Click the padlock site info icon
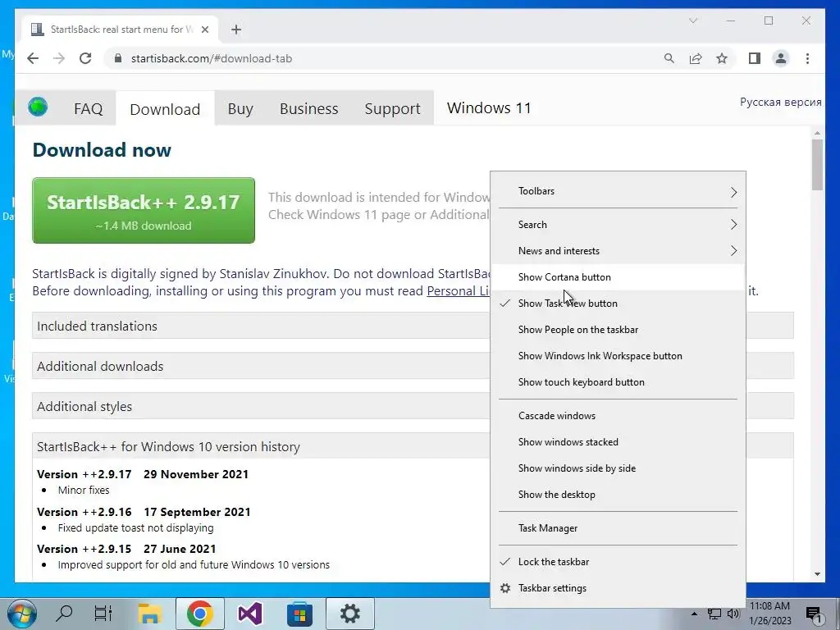Viewport: 840px width, 630px height. coord(118,58)
